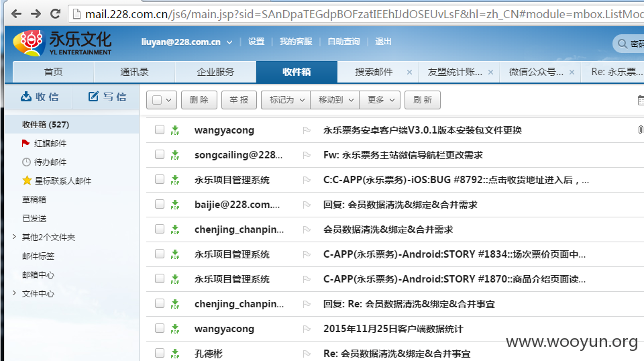Open the 收件箱 (527) folder
Viewport: 644px width, 361px height.
click(72, 124)
